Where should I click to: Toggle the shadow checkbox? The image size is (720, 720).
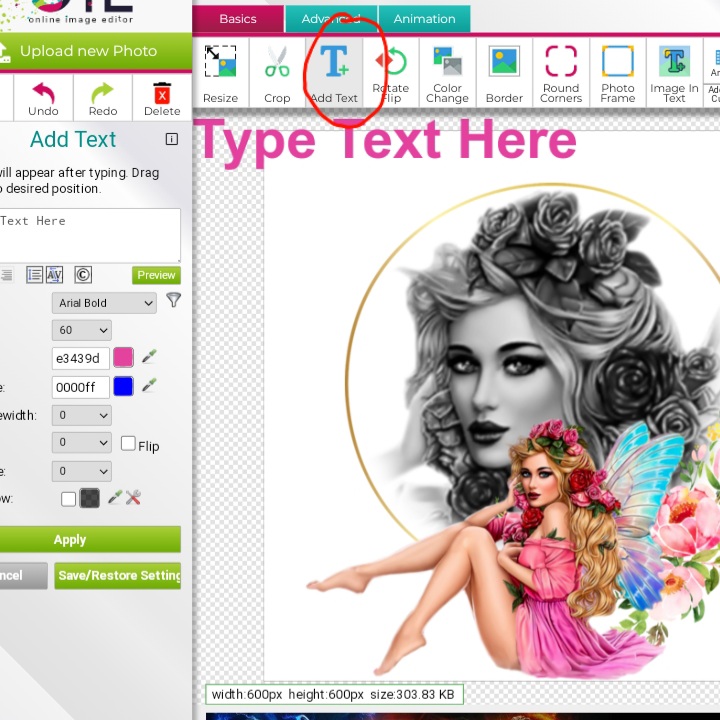[68, 499]
